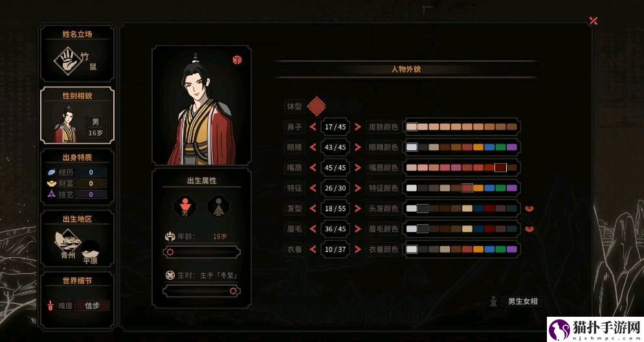Click the red dice randomize icon

click(237, 60)
